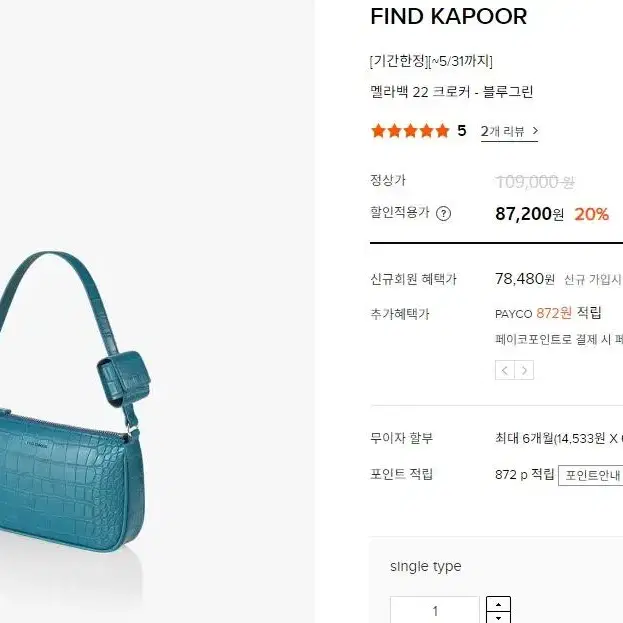Click the help question mark beside 할인적용가
This screenshot has width=623, height=623.
[443, 214]
